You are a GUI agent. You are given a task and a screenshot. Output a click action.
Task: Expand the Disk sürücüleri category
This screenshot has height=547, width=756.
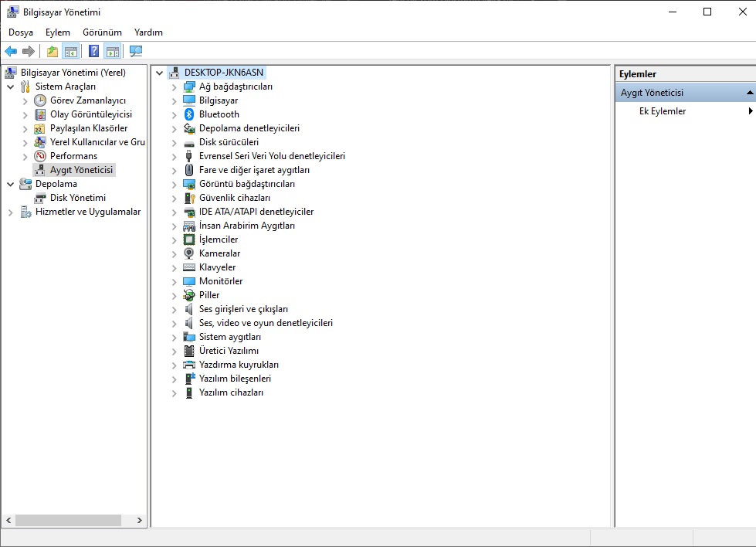pos(174,143)
